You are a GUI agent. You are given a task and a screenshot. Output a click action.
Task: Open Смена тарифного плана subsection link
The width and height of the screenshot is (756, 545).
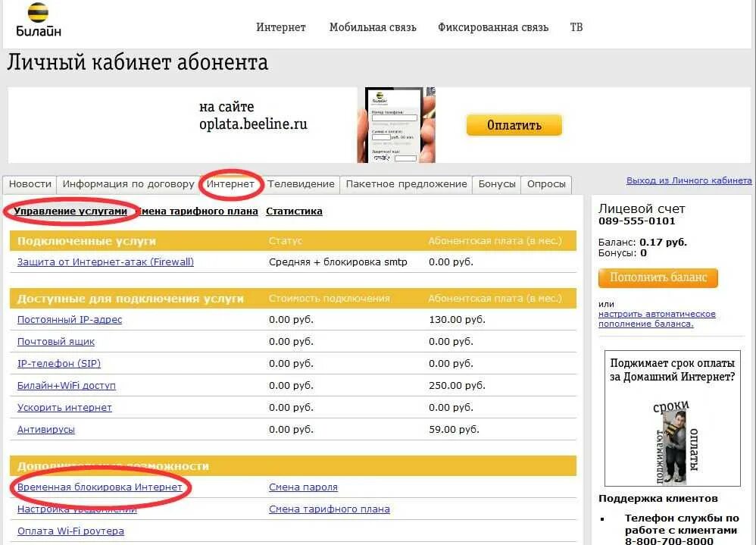(198, 211)
